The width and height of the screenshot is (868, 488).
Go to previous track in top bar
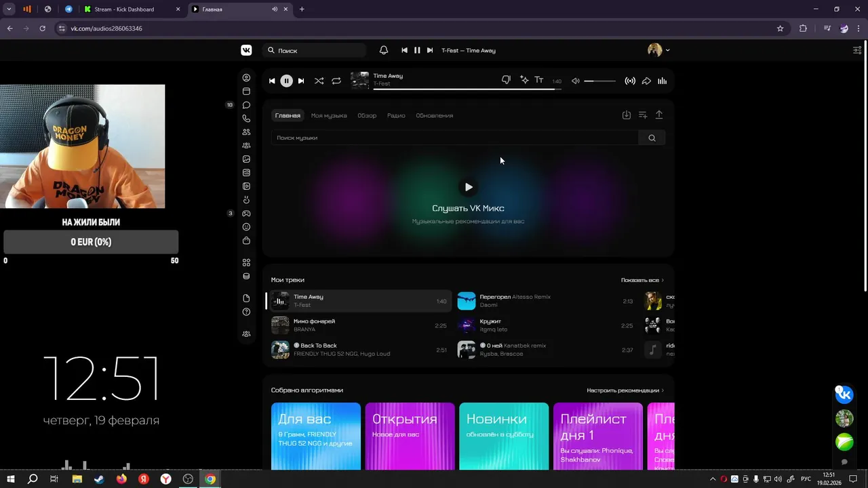[405, 50]
